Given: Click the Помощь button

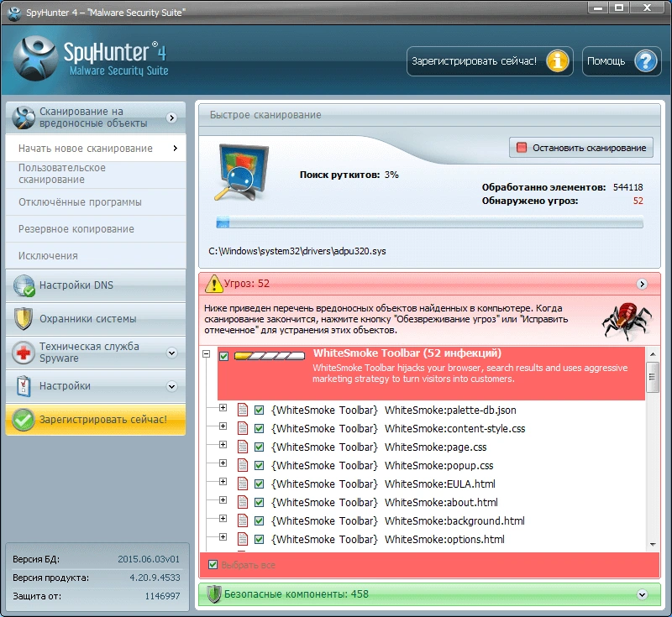Looking at the screenshot, I should pos(622,61).
